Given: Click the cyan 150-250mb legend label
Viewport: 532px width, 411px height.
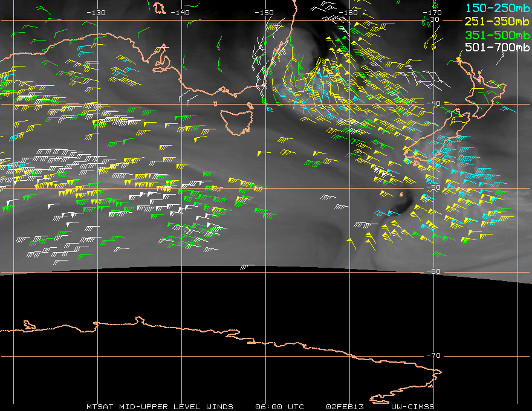Looking at the screenshot, I should coord(497,8).
